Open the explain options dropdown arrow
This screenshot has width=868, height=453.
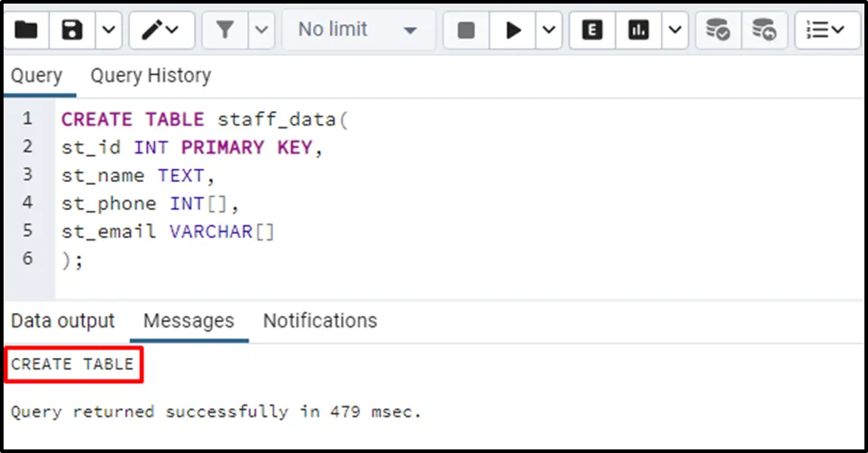(674, 30)
